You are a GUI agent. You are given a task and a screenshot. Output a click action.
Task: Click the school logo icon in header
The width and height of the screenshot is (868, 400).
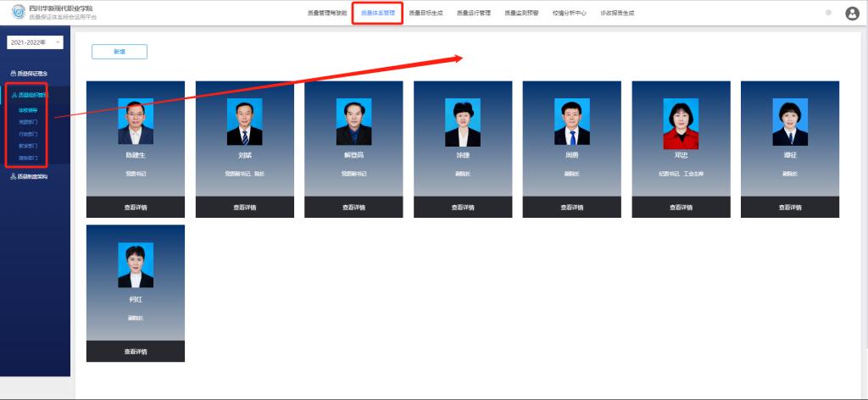(18, 12)
